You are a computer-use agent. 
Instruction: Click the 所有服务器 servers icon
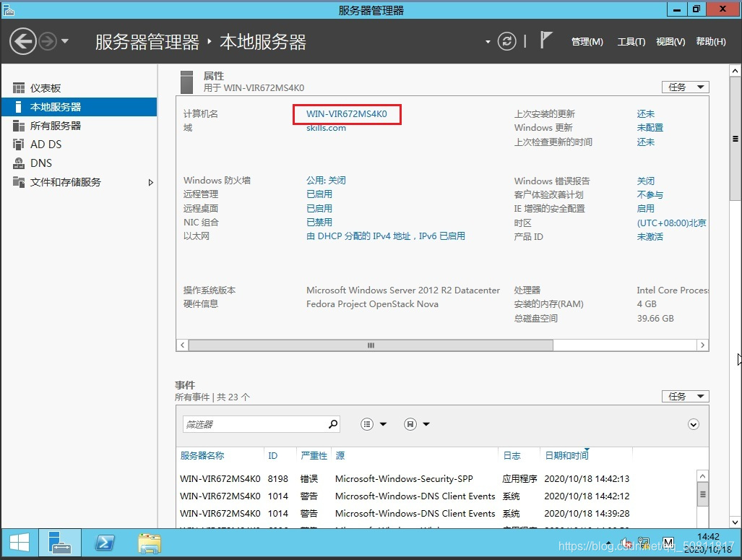click(19, 126)
